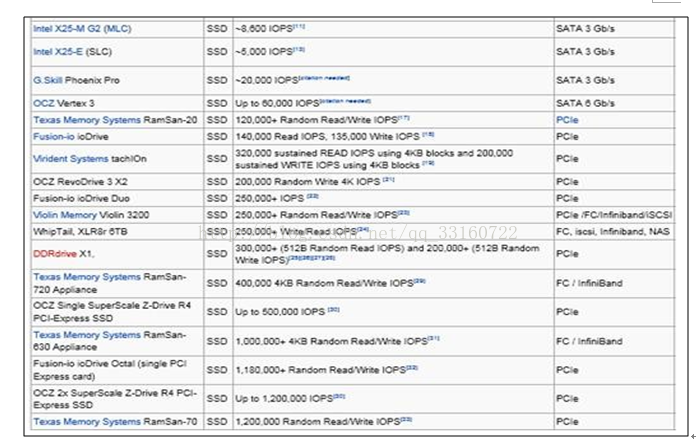Image resolution: width=696 pixels, height=444 pixels.
Task: Select PCIe in the RamSan-70 row
Action: click(x=567, y=422)
